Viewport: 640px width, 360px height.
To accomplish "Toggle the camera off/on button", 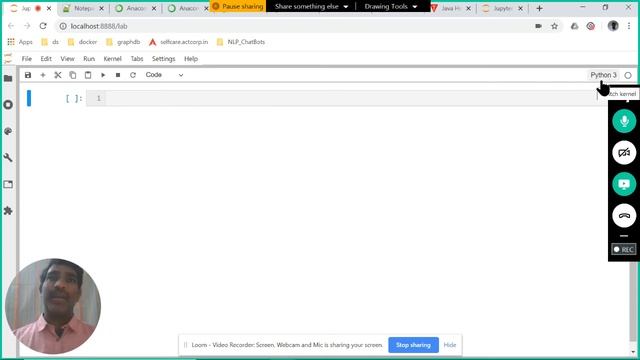I will [624, 153].
